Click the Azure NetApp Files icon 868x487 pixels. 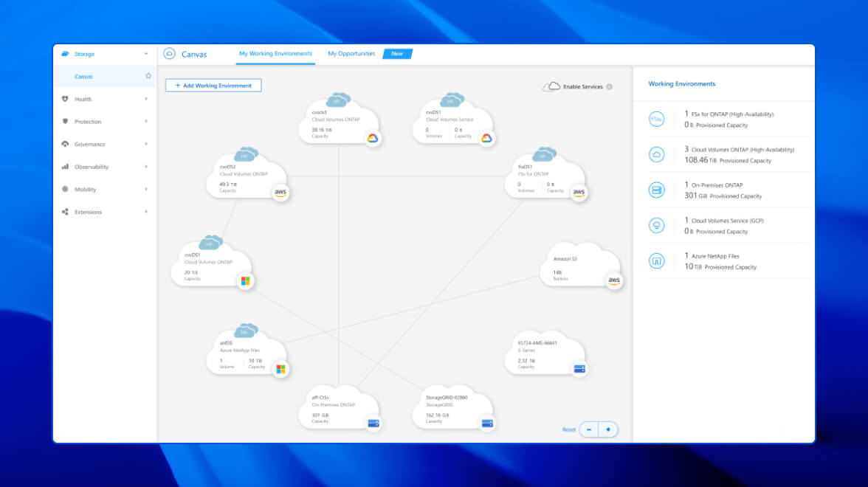coord(656,260)
